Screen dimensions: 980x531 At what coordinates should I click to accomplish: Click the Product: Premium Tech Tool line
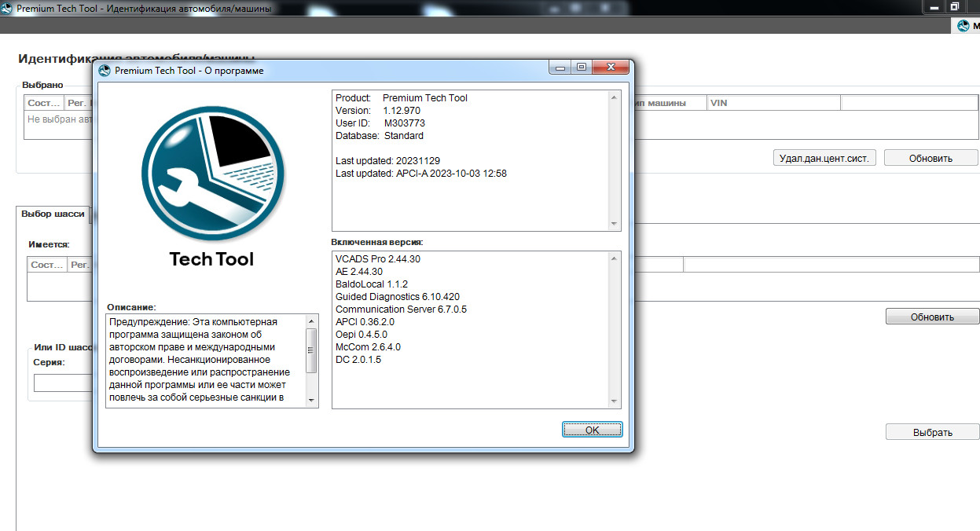[402, 97]
